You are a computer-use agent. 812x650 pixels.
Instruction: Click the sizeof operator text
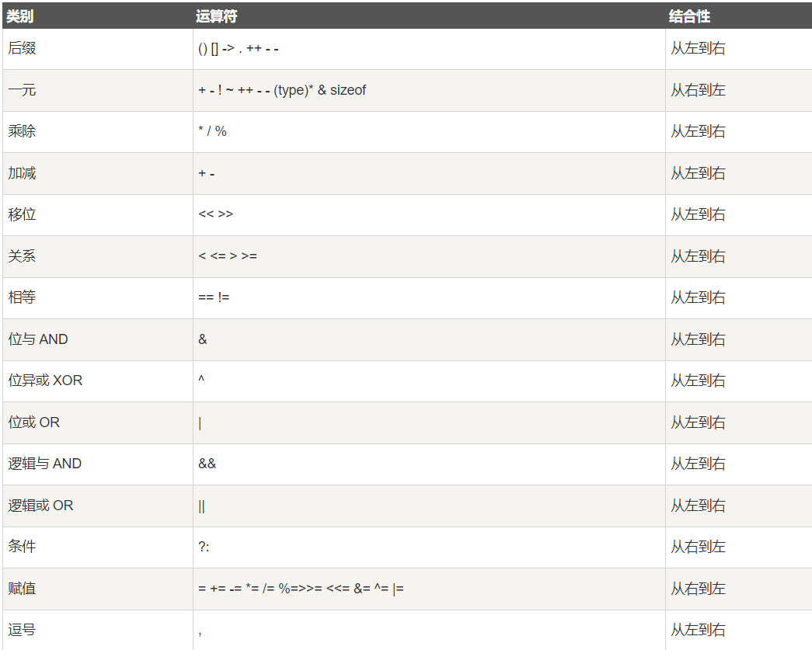click(x=348, y=90)
